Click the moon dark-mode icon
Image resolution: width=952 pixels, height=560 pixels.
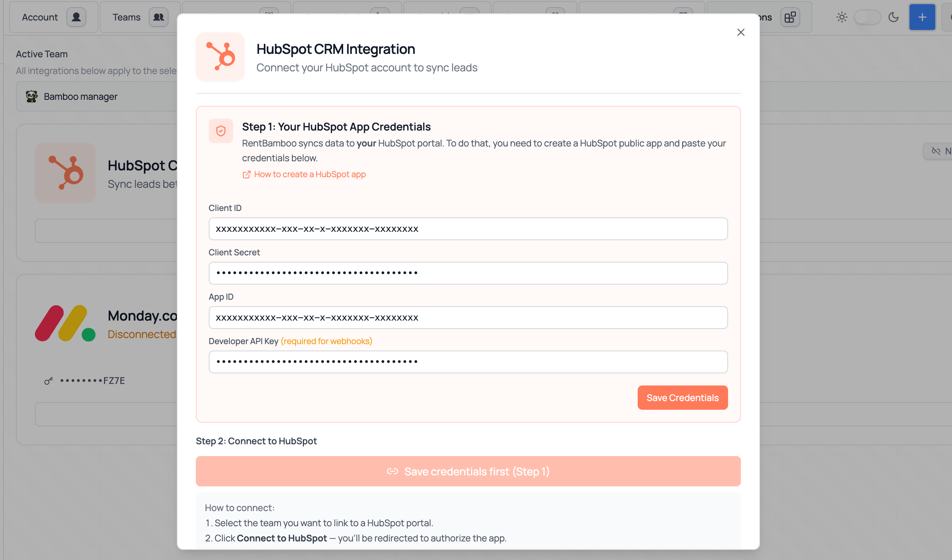pos(894,17)
